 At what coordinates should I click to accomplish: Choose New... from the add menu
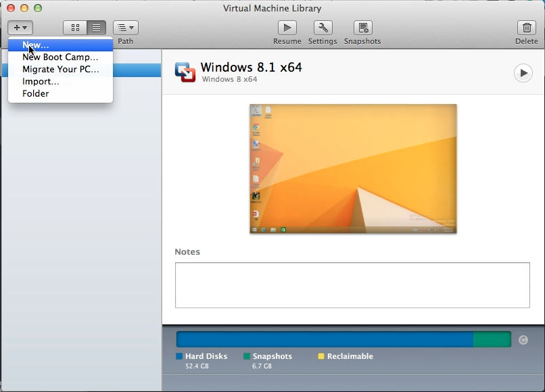click(x=60, y=45)
